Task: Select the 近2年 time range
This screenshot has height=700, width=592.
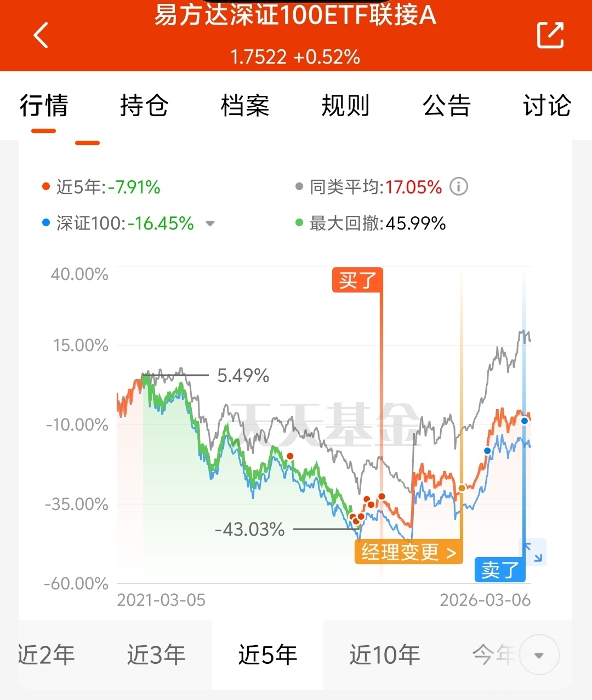Action: [47, 655]
